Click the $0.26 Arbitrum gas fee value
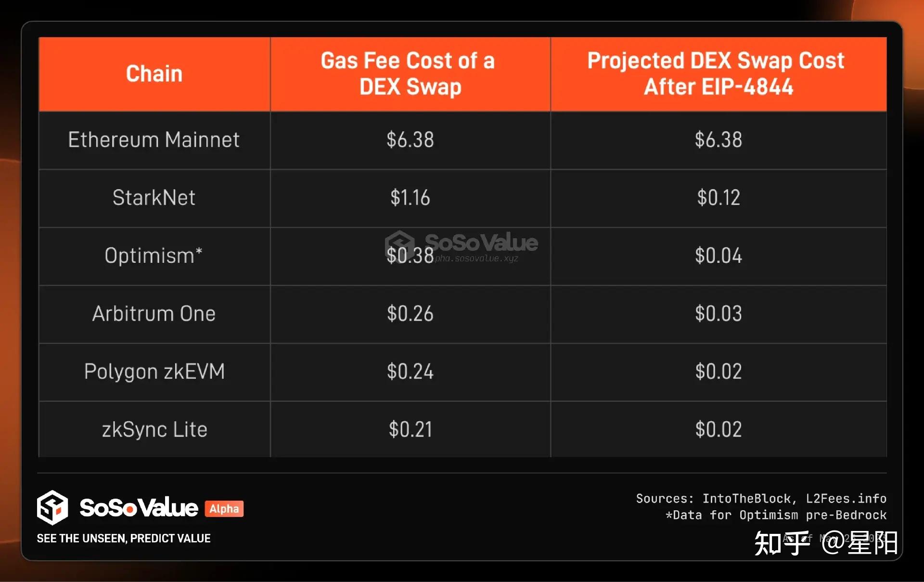 (x=410, y=314)
